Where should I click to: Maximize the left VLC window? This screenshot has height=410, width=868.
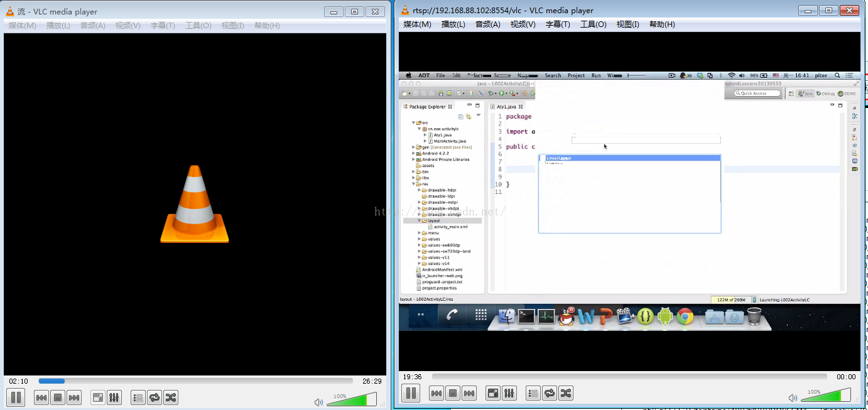click(x=355, y=11)
